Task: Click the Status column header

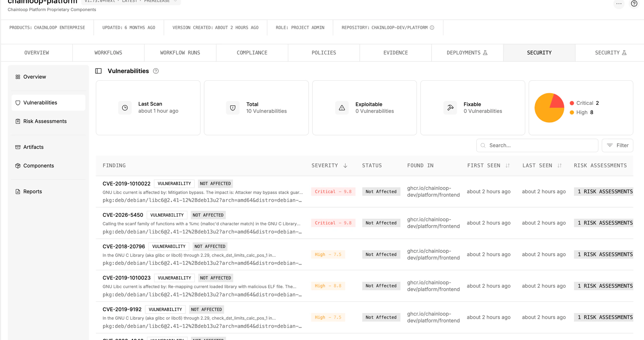Action: [x=372, y=166]
